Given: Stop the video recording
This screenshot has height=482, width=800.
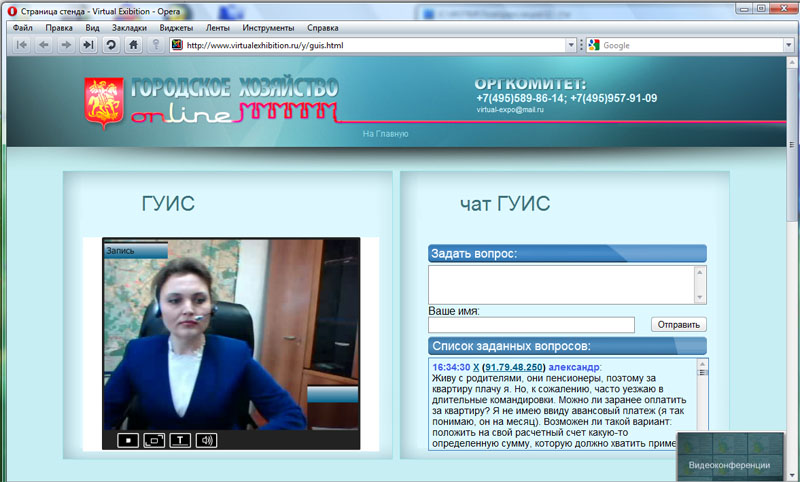Looking at the screenshot, I should click(128, 440).
